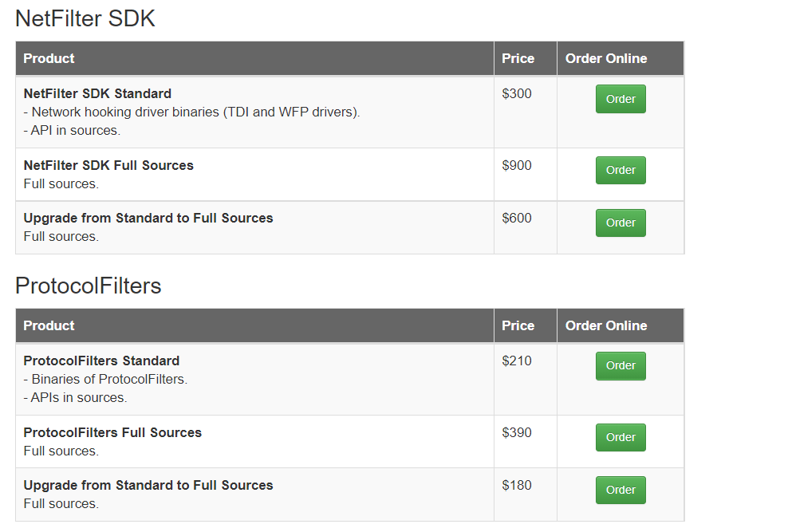Select the NetFilter SDK Standard product title
This screenshot has height=532, width=788.
tap(97, 93)
